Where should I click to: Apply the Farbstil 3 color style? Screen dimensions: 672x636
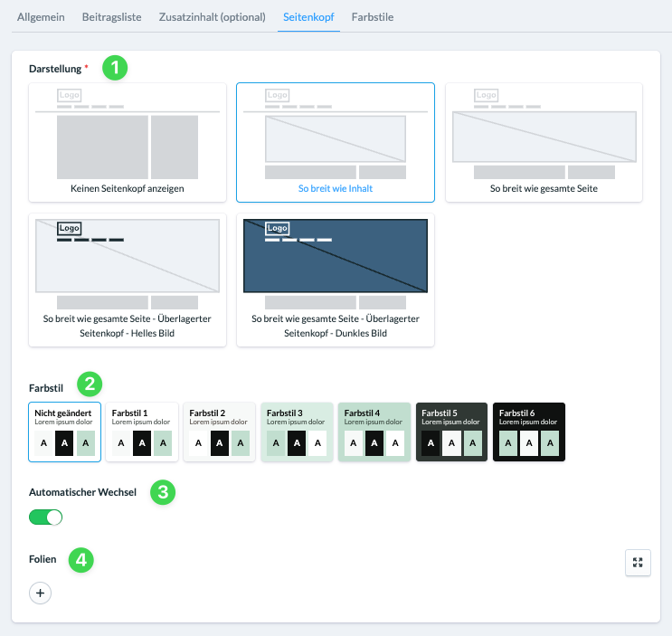tap(297, 432)
